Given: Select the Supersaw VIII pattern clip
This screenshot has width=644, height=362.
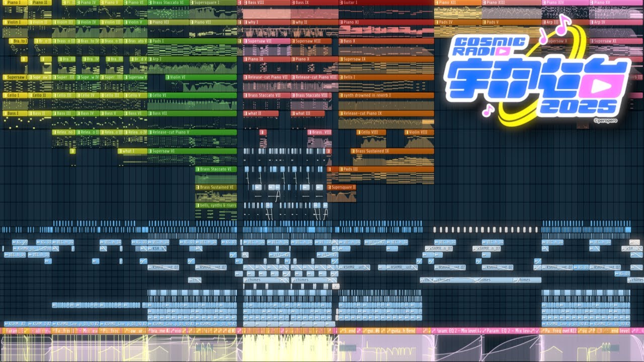Looking at the screenshot, I should (311, 41).
